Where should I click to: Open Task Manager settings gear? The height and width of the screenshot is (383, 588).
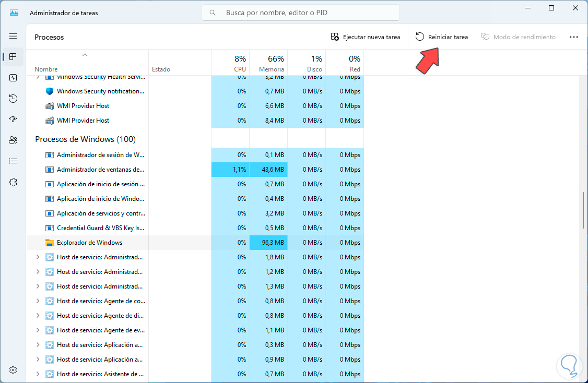(13, 370)
